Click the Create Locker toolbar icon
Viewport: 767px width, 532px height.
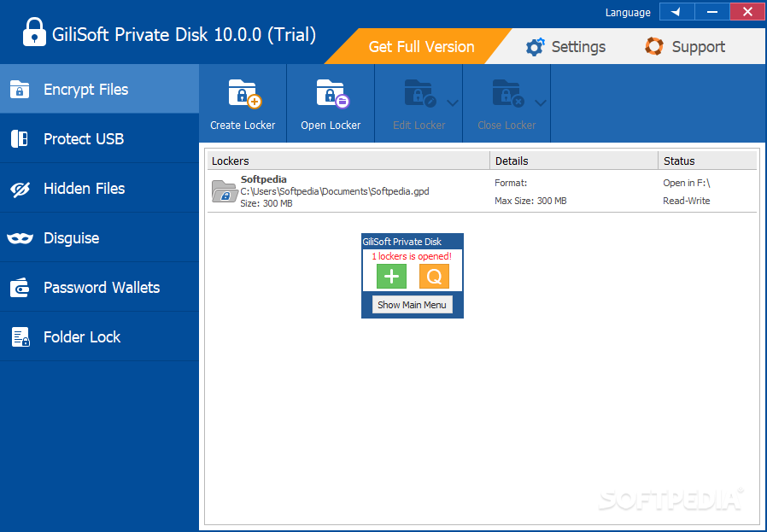pyautogui.click(x=245, y=94)
